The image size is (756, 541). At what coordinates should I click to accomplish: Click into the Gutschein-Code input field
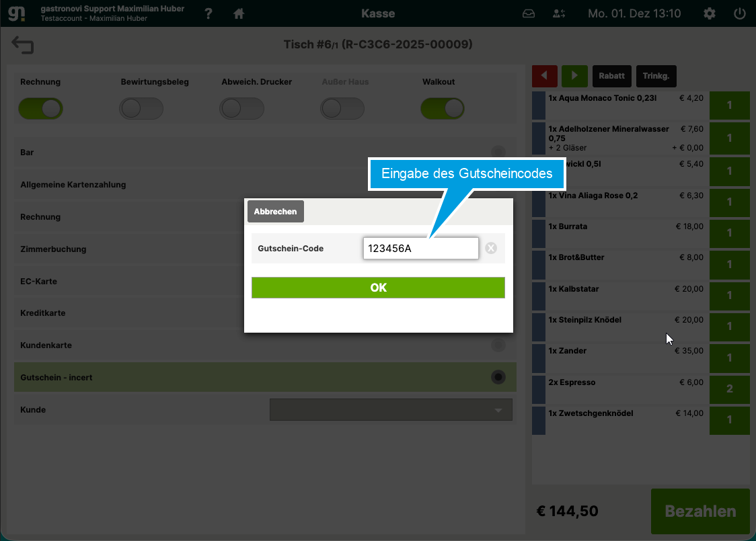click(x=420, y=248)
